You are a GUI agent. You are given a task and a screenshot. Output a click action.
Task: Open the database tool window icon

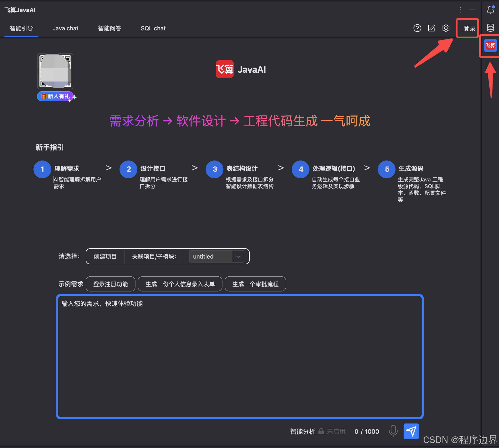coord(490,28)
